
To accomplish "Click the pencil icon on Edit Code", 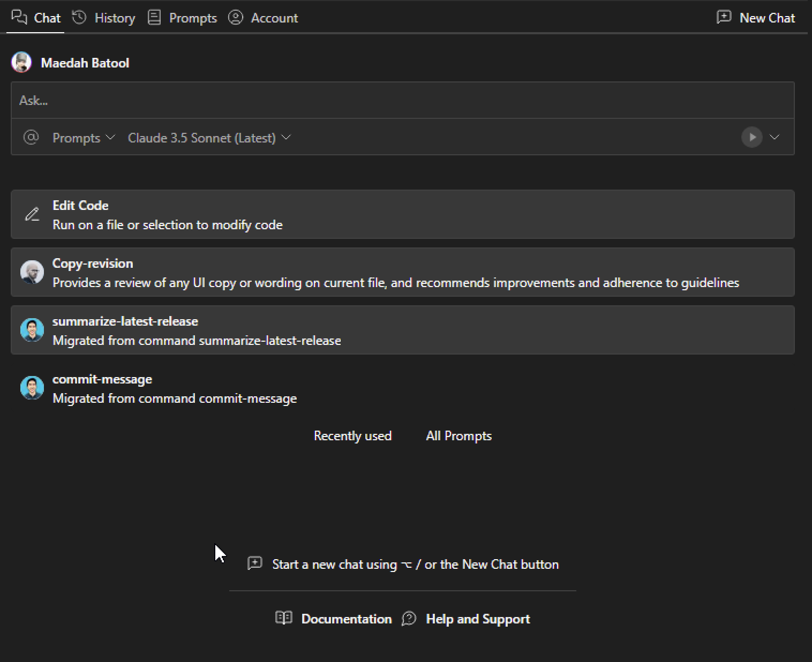I will [x=32, y=214].
